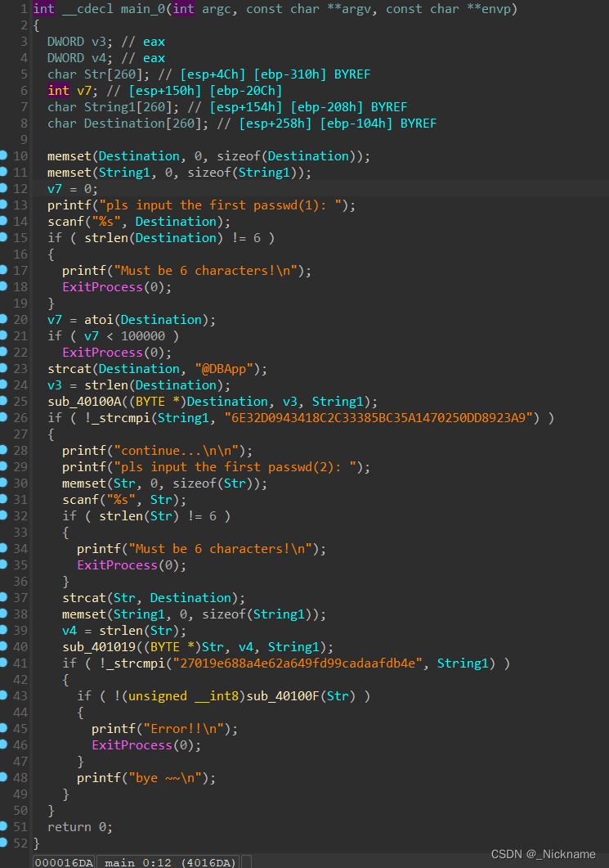Screen dimensions: 609x868
Task: Toggle breakpoint dot on line 15
Action: click(x=2, y=237)
